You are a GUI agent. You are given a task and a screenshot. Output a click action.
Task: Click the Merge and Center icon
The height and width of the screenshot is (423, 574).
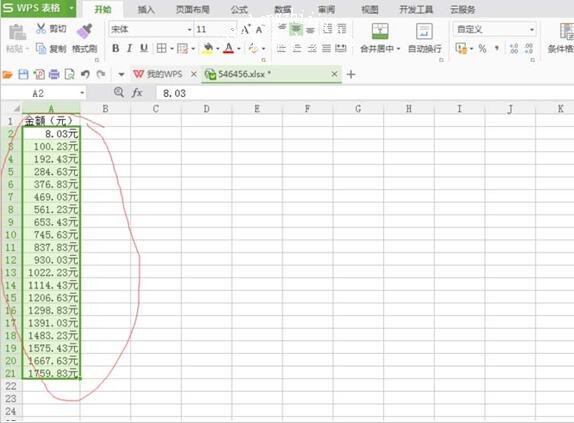click(x=380, y=31)
